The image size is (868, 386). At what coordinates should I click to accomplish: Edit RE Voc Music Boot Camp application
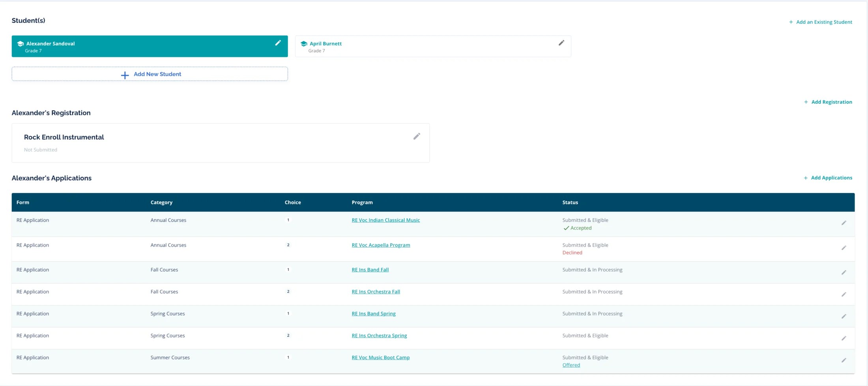pos(844,360)
